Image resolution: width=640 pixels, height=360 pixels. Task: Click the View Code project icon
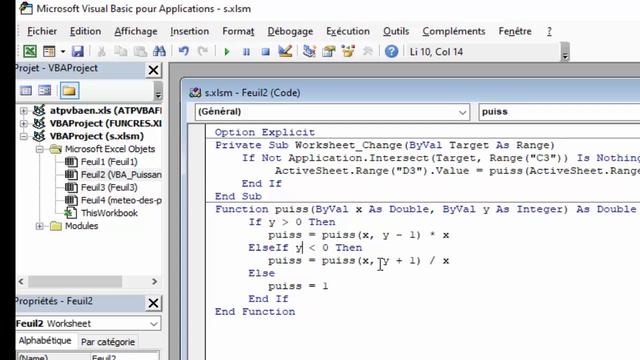point(26,91)
